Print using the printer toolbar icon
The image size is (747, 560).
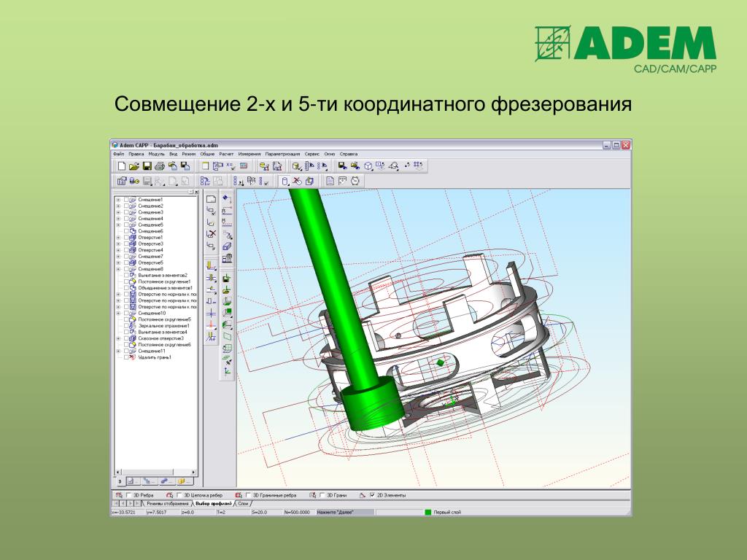[x=160, y=166]
